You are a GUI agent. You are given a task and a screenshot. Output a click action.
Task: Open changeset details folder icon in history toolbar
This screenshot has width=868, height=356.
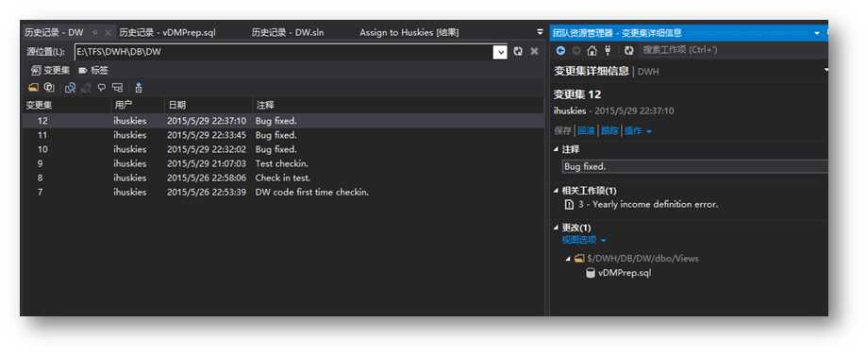pos(34,87)
